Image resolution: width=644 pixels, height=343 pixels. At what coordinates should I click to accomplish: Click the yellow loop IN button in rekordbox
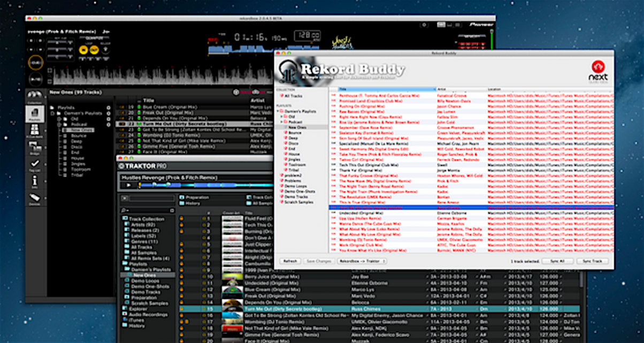pos(83,50)
